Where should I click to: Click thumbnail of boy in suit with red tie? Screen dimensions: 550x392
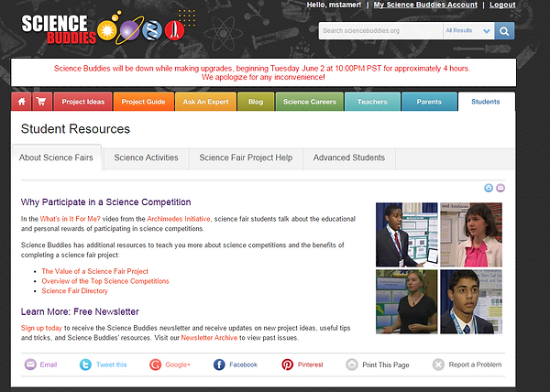[406, 234]
